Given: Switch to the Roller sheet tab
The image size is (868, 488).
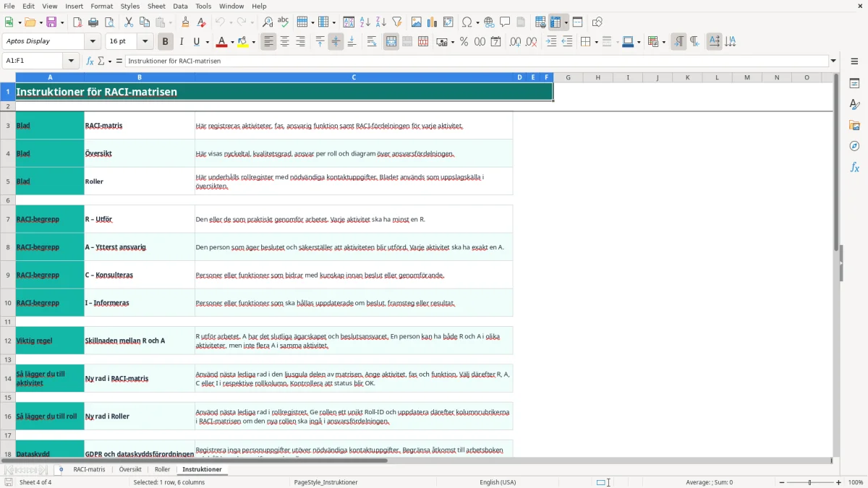Looking at the screenshot, I should coord(162,469).
